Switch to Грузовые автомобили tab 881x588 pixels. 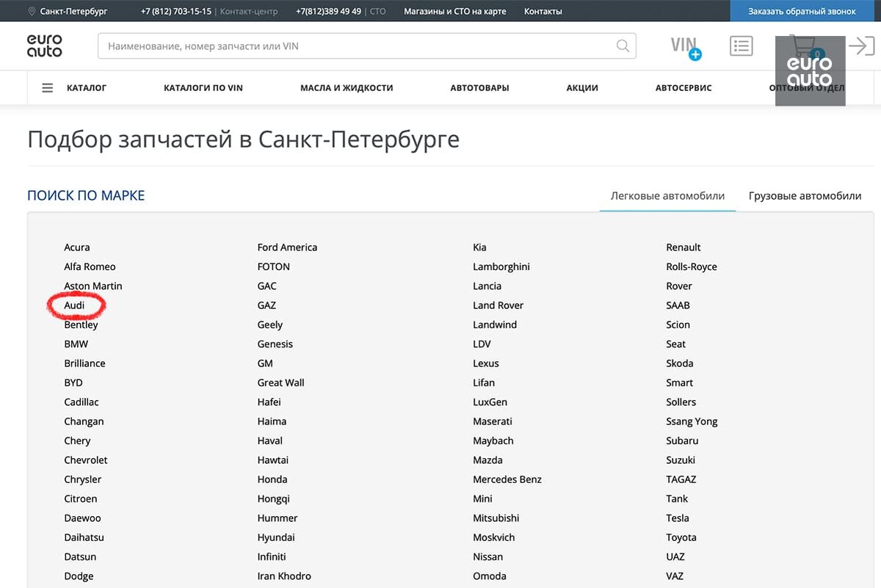(805, 196)
